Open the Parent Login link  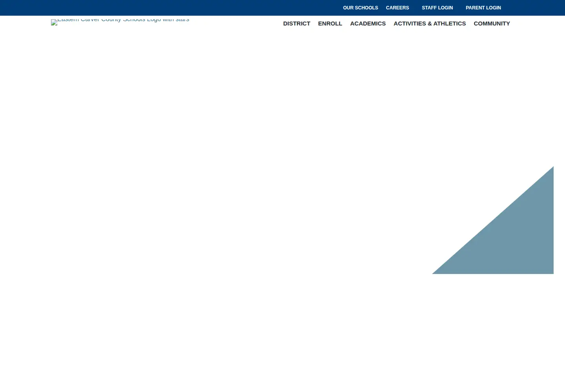[483, 8]
